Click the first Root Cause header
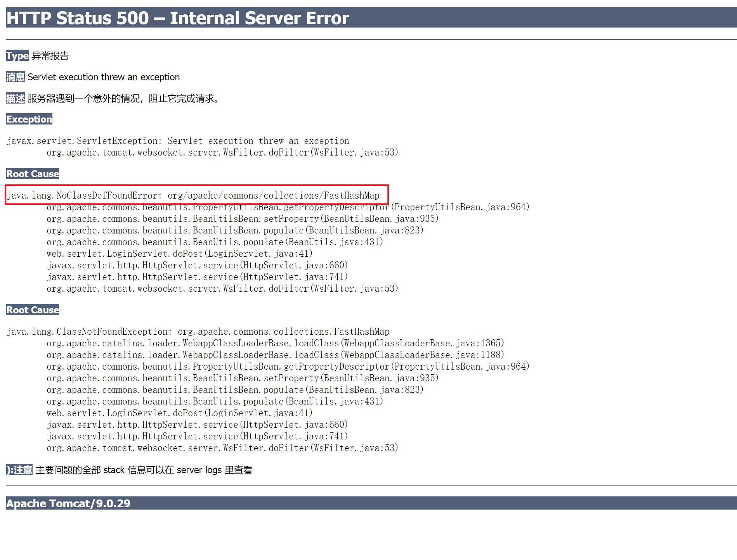 pos(32,174)
